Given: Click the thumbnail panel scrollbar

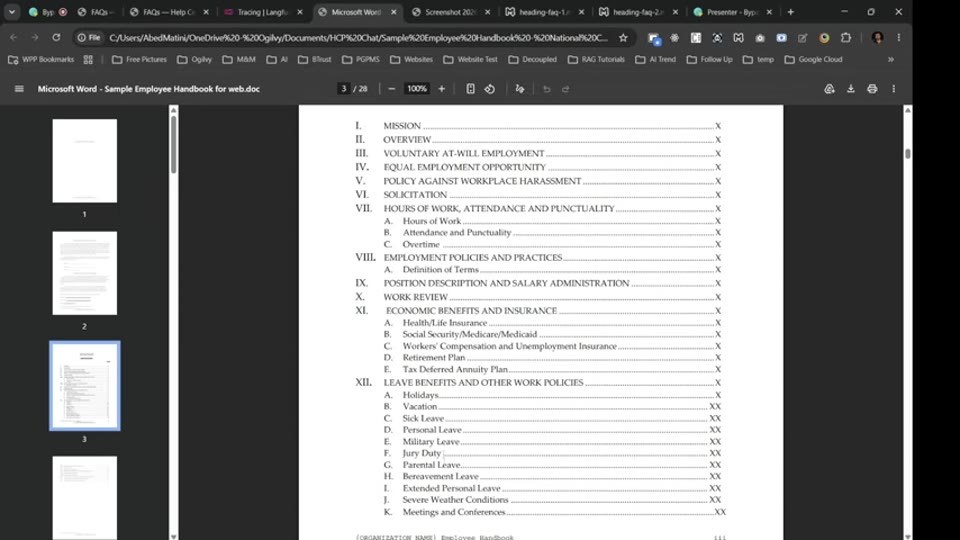Looking at the screenshot, I should pyautogui.click(x=174, y=144).
